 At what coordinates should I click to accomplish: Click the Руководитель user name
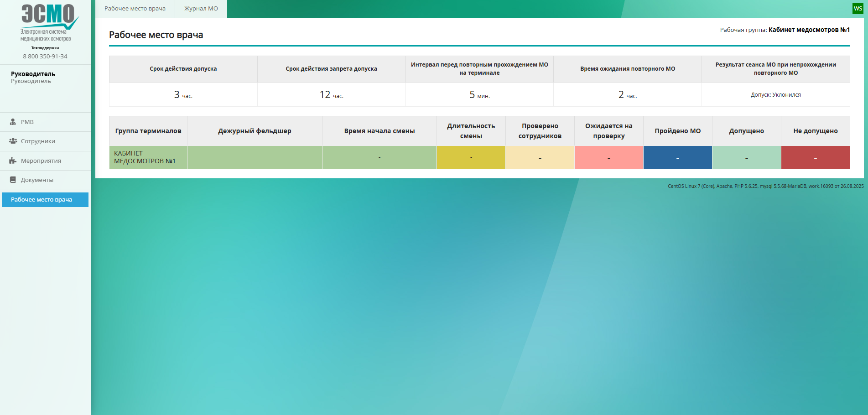click(x=33, y=74)
